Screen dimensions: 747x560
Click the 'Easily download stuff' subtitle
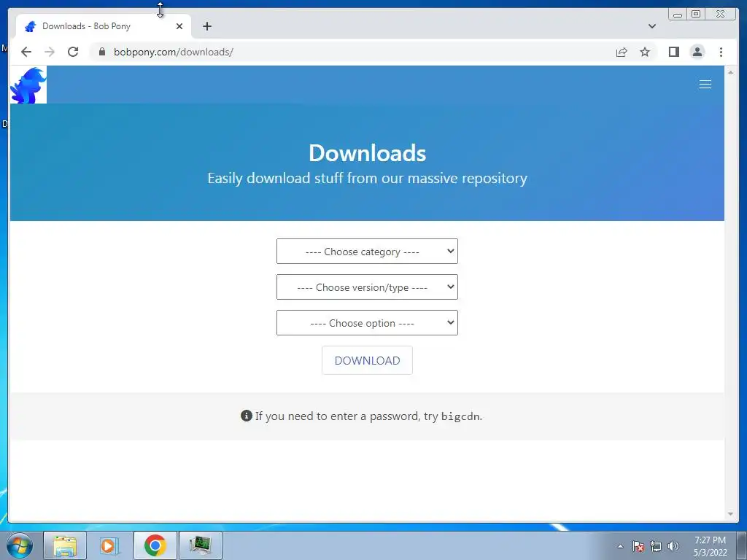point(368,178)
